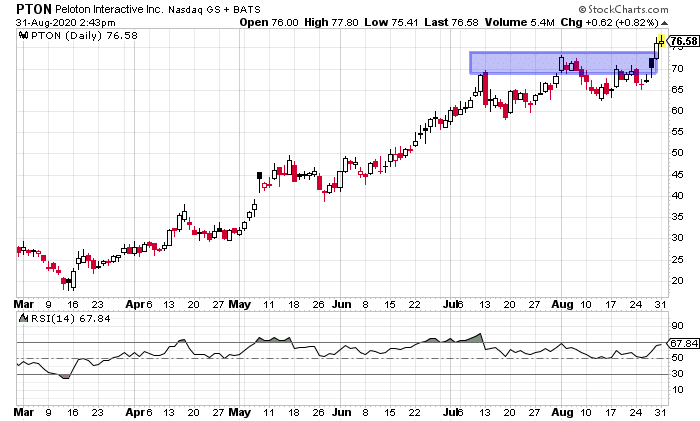The height and width of the screenshot is (421, 700).
Task: Click the RSI(14) 67.84 legend text
Action: click(x=70, y=318)
